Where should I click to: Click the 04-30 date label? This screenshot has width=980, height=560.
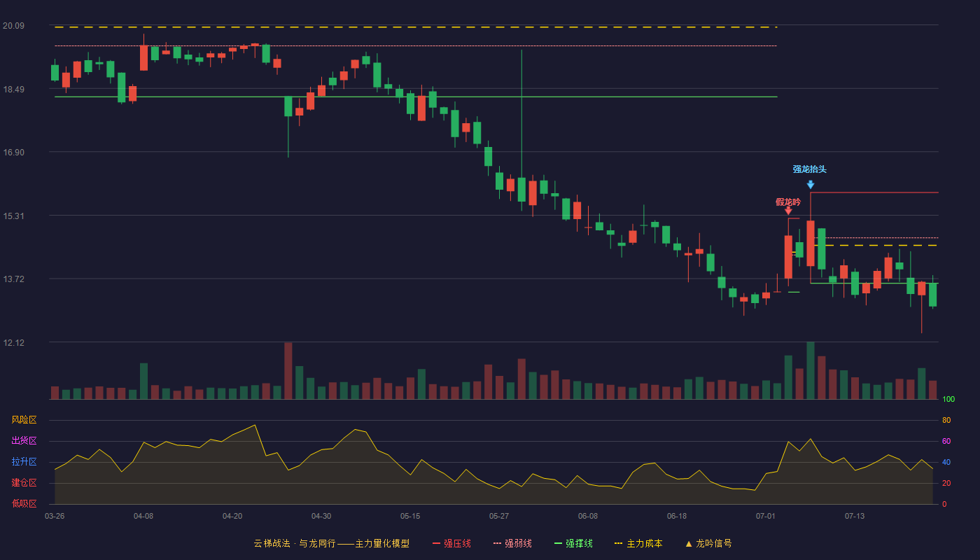point(321,516)
